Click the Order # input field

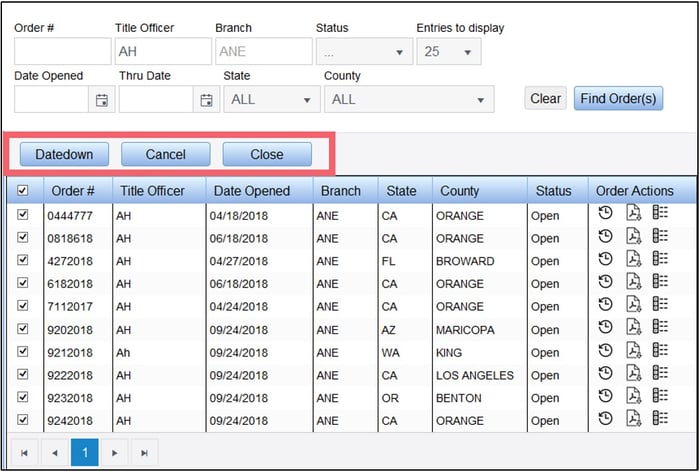click(62, 51)
